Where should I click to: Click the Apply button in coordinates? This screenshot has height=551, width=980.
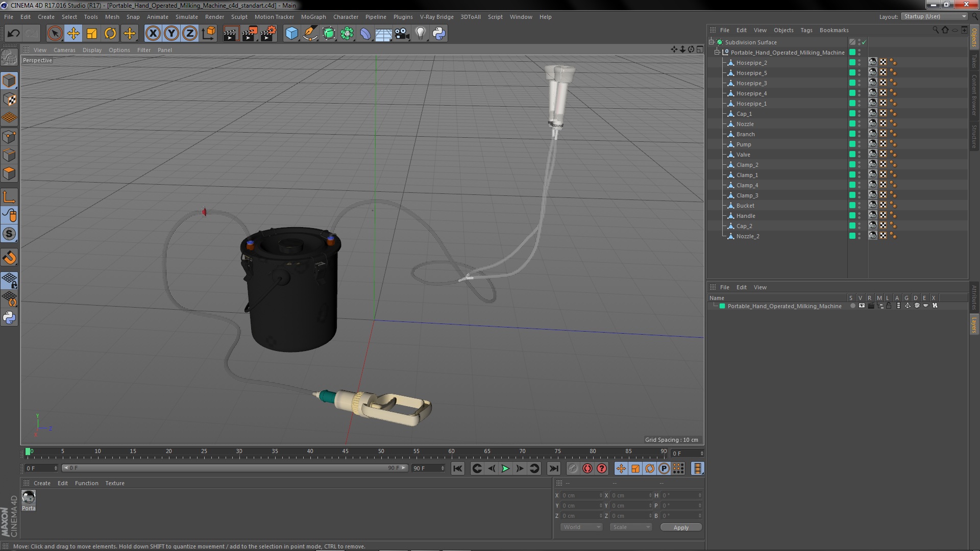coord(680,527)
